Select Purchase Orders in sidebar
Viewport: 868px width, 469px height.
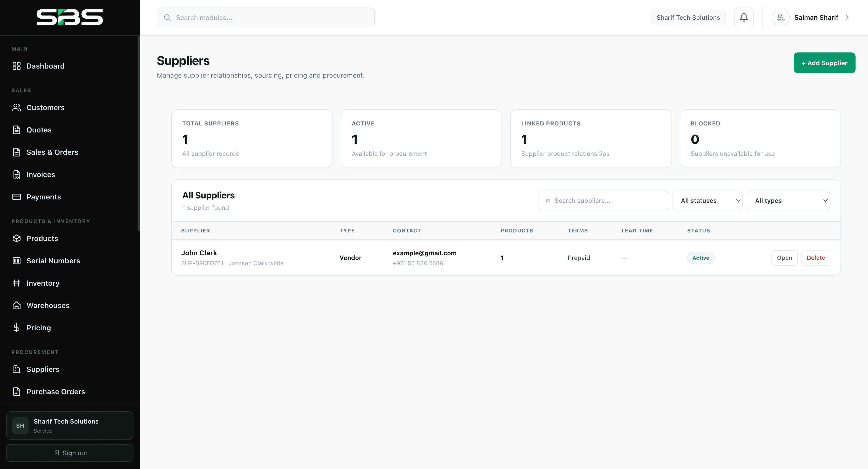point(56,391)
